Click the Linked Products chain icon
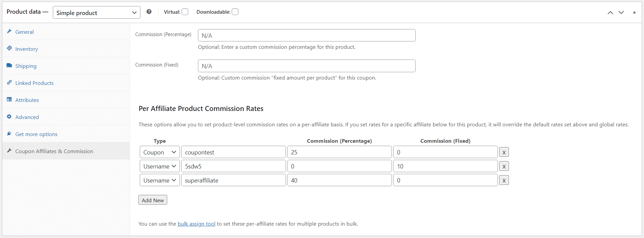Viewport: 644px width, 238px height. 9,83
